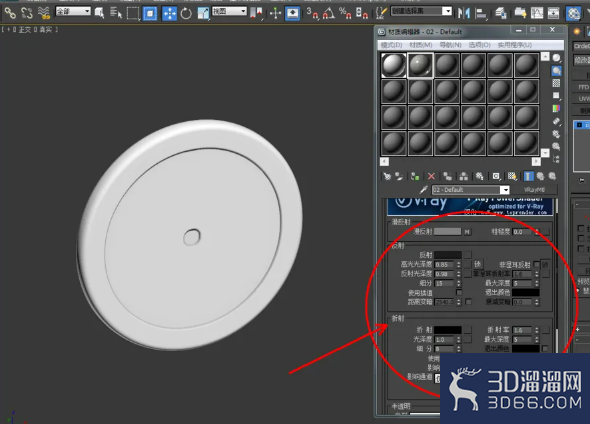Click the Go to Parent icon
Screen dimensions: 590x424
[x=540, y=176]
